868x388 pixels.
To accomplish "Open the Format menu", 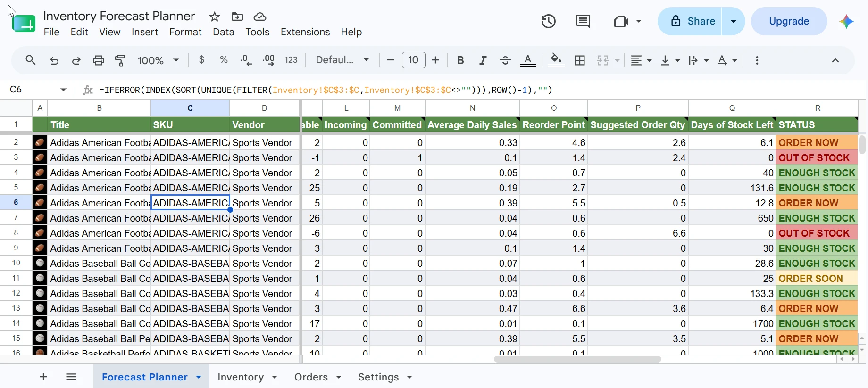I will pos(185,32).
